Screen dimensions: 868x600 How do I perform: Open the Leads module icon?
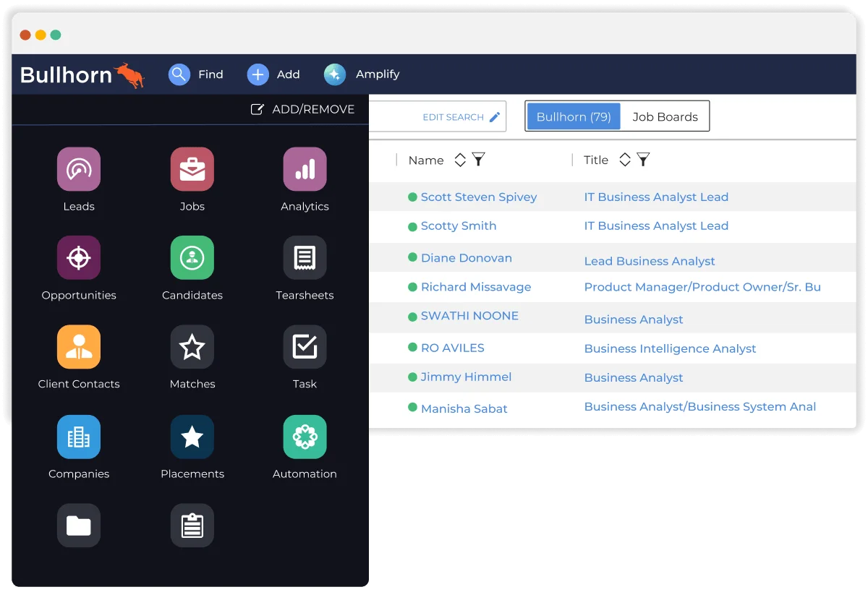coord(79,169)
